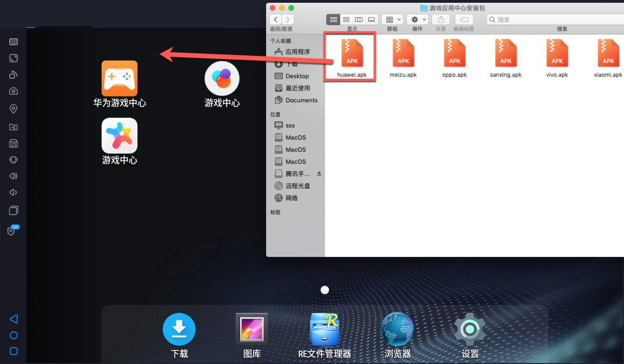Click the 标签 sidebar heading
The width and height of the screenshot is (624, 364).
tap(275, 212)
